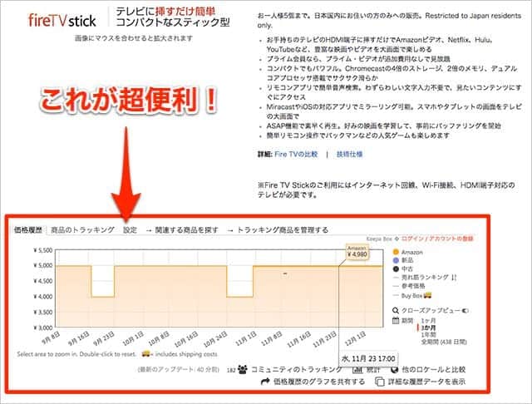Open 他のロケールと比較
532x404 pixels.
coord(433,369)
